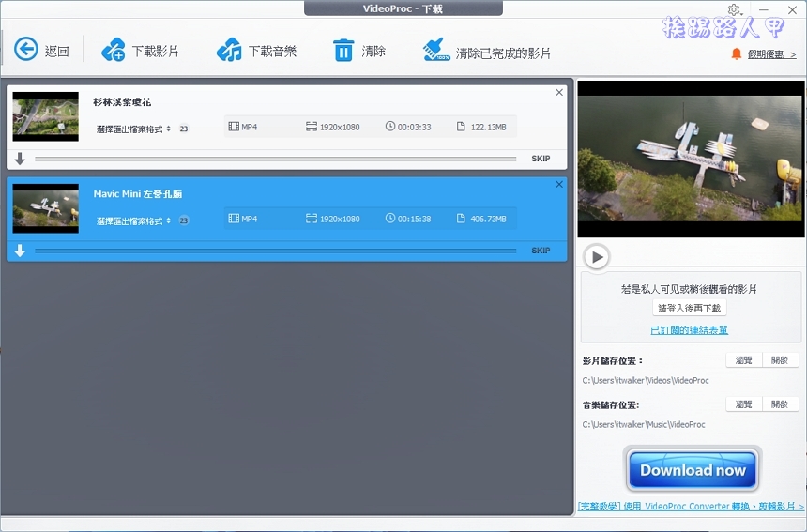
Task: Click the orange notification bell icon
Action: (737, 53)
